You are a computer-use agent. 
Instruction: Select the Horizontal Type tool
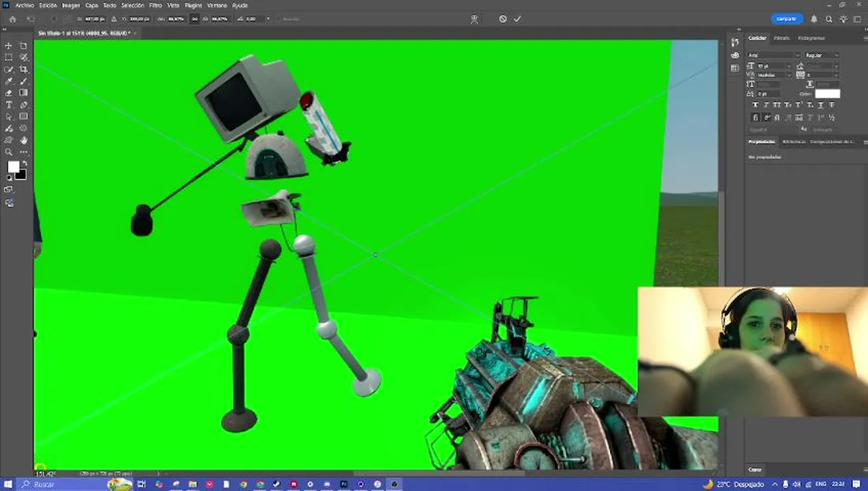click(9, 105)
